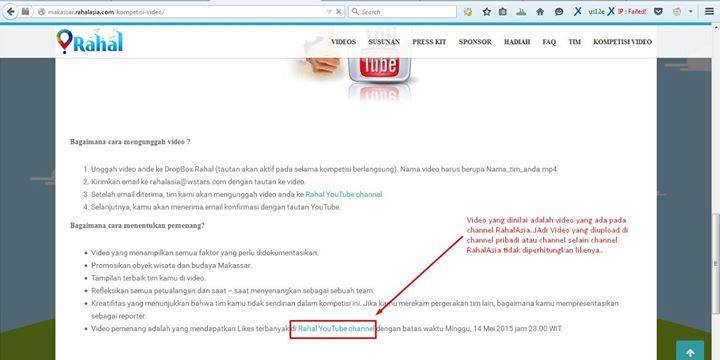Go to the browser home page icon
Image resolution: width=720 pixels, height=360 pixels.
point(540,12)
